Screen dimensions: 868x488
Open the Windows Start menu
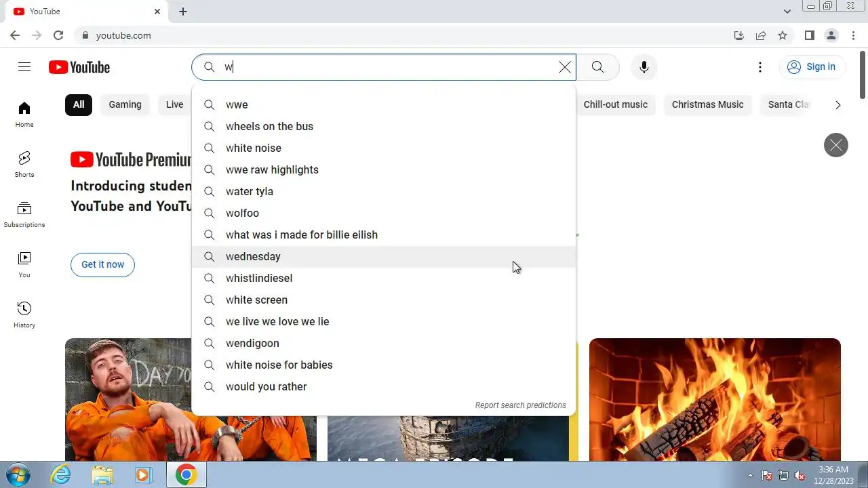point(18,474)
